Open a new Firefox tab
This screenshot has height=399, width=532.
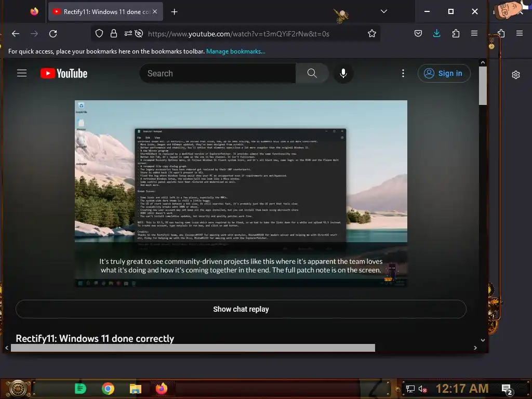click(x=174, y=12)
